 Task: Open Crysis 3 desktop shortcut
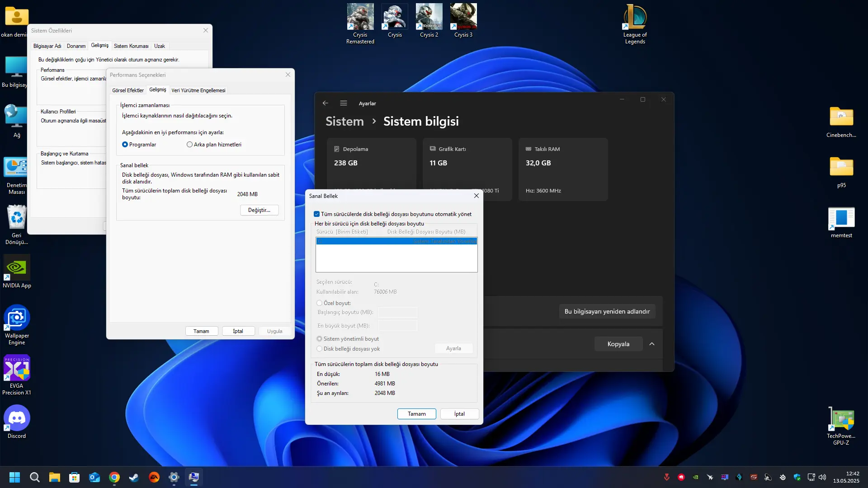pyautogui.click(x=463, y=21)
